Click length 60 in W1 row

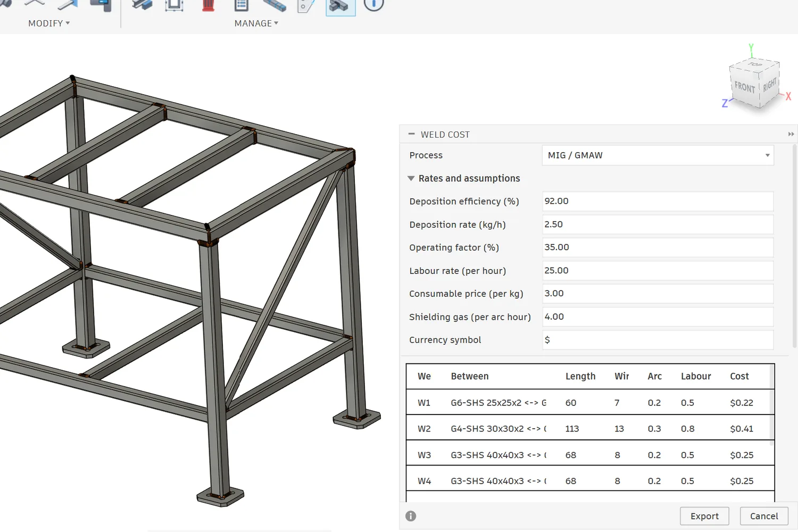click(571, 403)
